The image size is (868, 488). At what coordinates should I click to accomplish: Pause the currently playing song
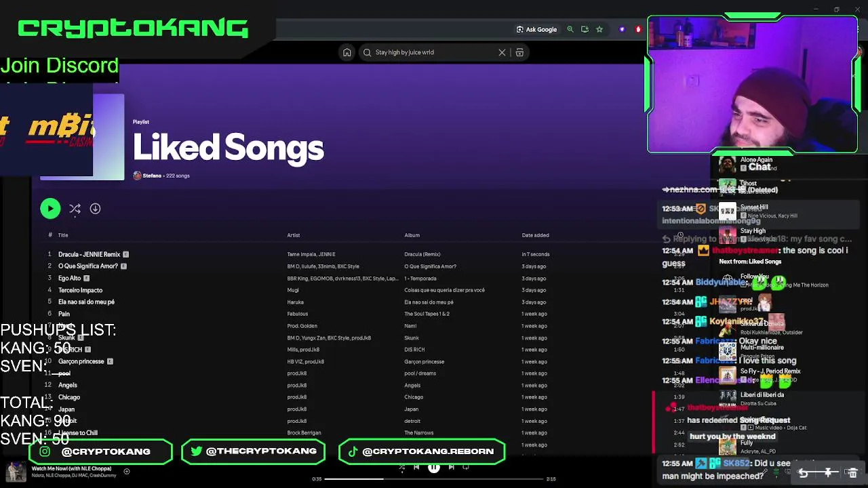(434, 467)
